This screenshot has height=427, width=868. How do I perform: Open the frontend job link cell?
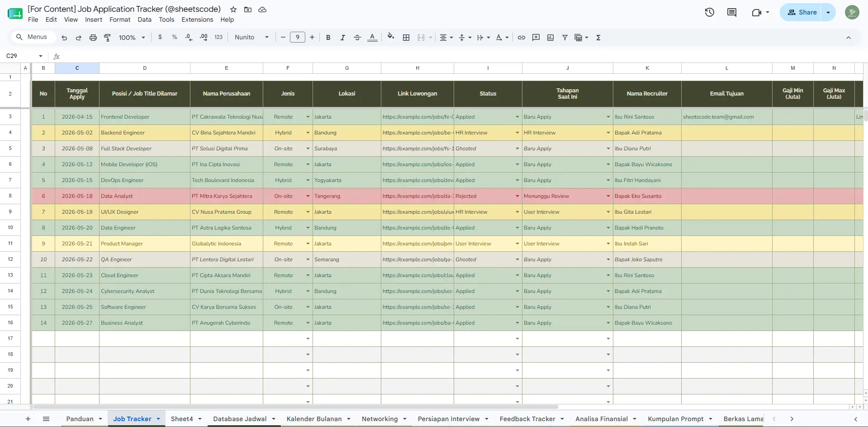[x=417, y=117]
